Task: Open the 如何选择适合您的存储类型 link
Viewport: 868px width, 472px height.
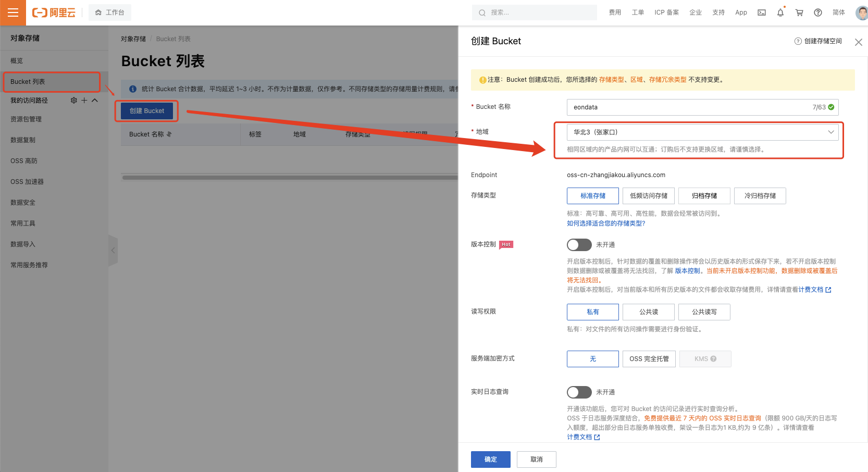Action: 606,223
